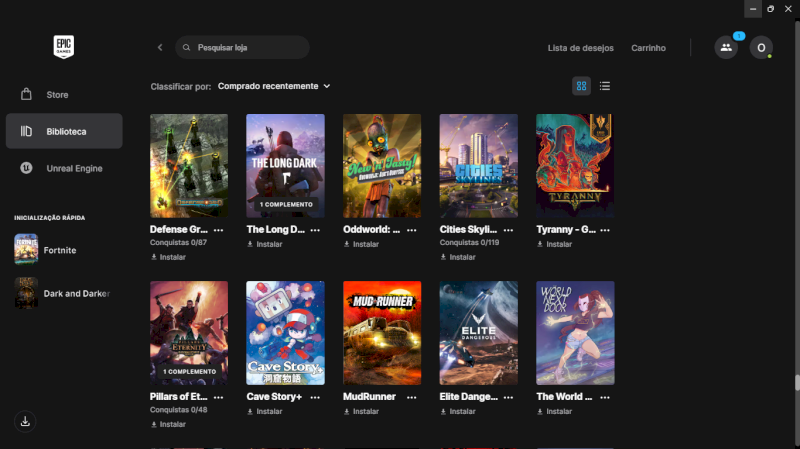Open Pillars of Eternity cover thumbnail

point(189,333)
